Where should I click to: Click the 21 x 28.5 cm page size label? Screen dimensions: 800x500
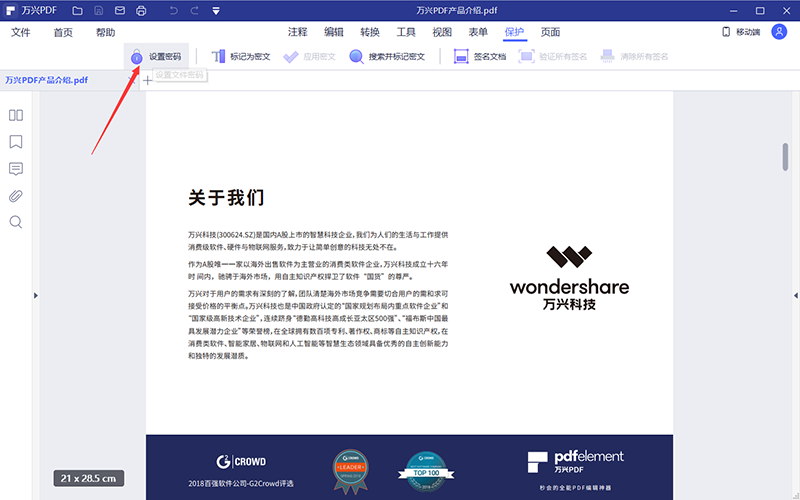tap(89, 479)
